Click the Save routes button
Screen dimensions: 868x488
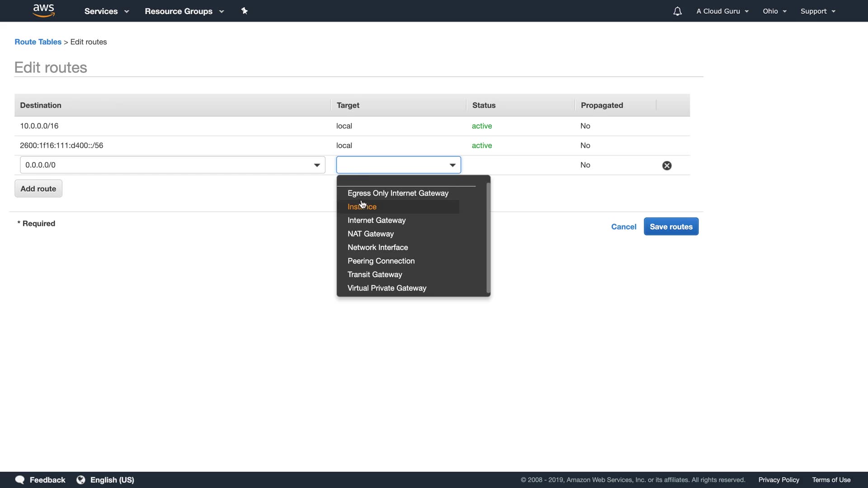671,226
